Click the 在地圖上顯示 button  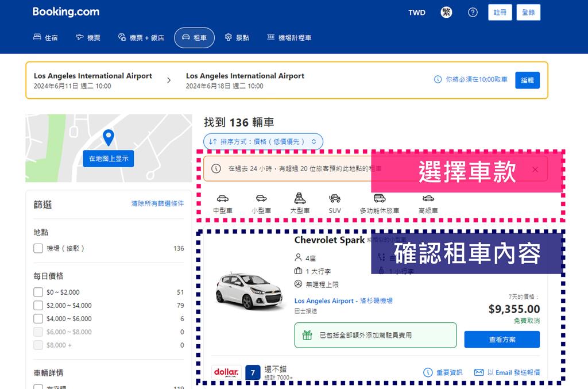point(109,159)
